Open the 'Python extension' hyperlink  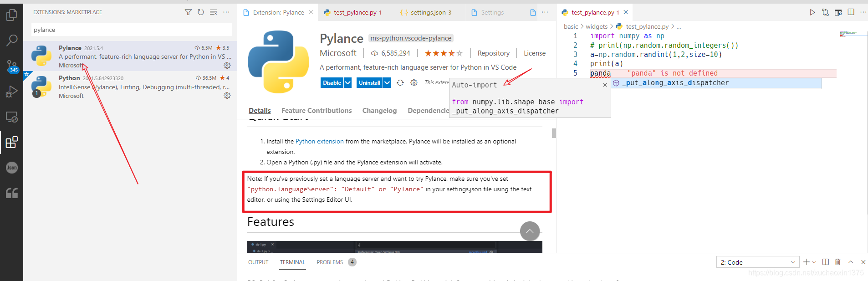pos(320,142)
